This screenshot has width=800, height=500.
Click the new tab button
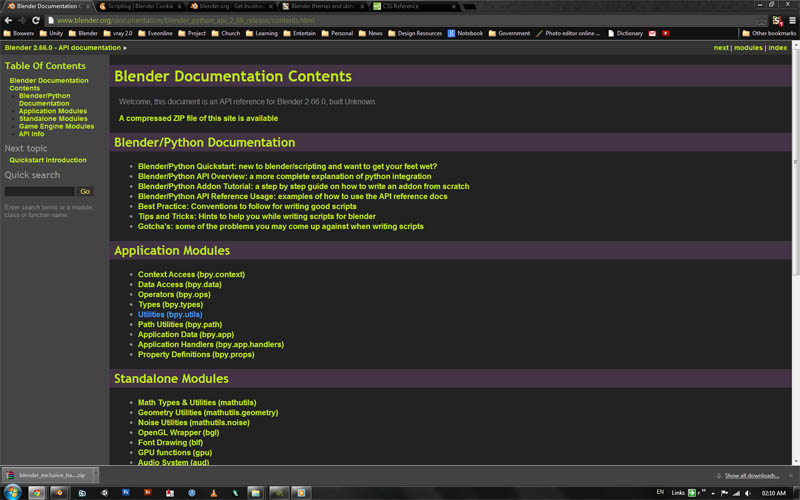(469, 7)
